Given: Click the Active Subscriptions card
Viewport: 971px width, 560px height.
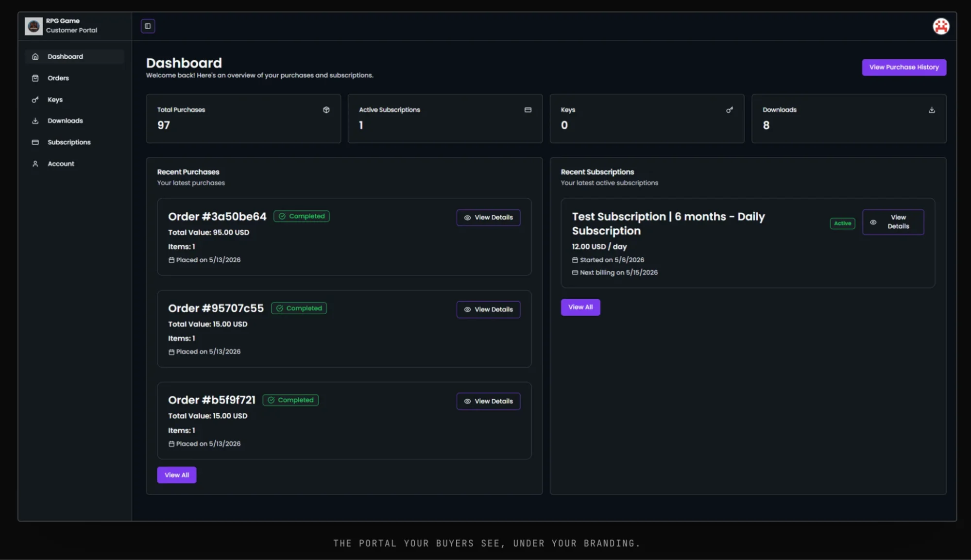Looking at the screenshot, I should [445, 119].
